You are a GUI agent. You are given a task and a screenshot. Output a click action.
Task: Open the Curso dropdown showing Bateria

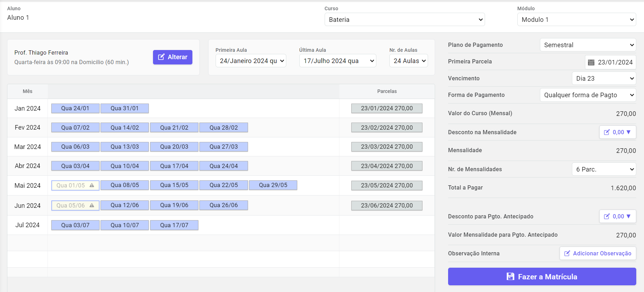tap(404, 20)
